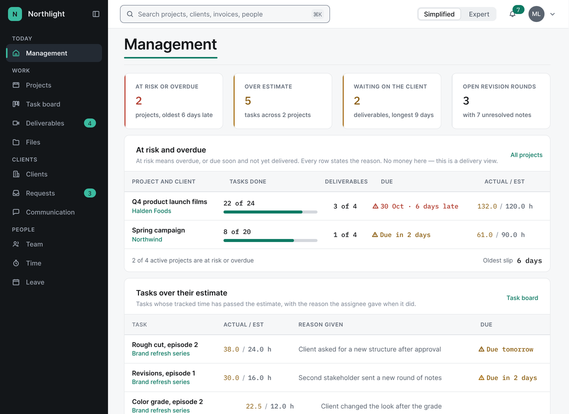Image resolution: width=569 pixels, height=414 pixels.
Task: Open the Northwind client link
Action: 147,239
